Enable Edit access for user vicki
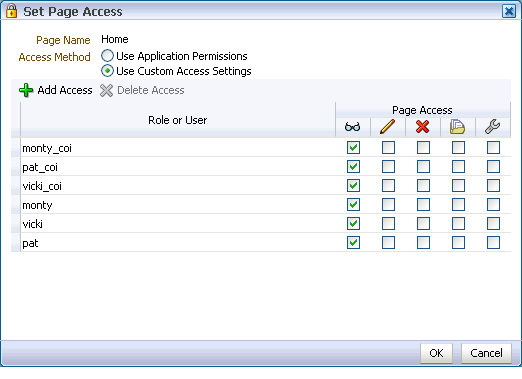 click(388, 224)
